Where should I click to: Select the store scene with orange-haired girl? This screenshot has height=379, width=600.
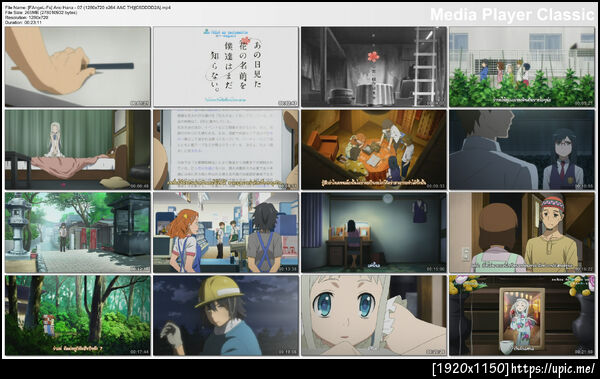click(x=226, y=233)
